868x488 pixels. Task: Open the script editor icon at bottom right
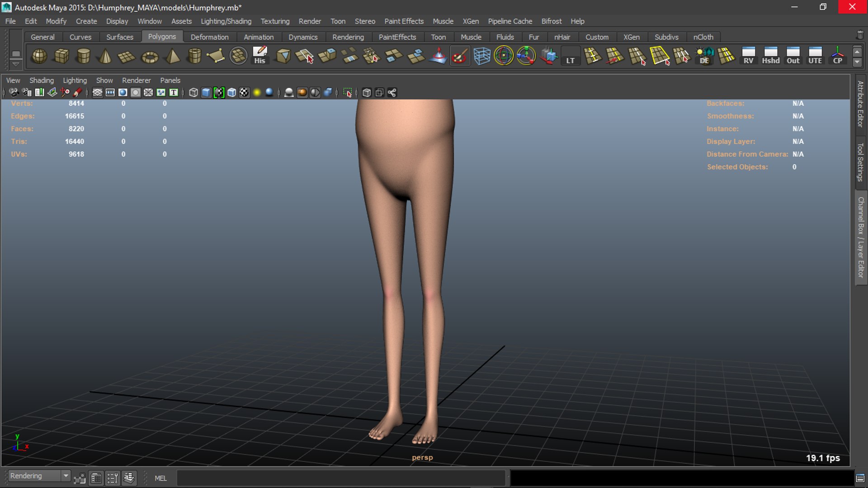coord(860,478)
